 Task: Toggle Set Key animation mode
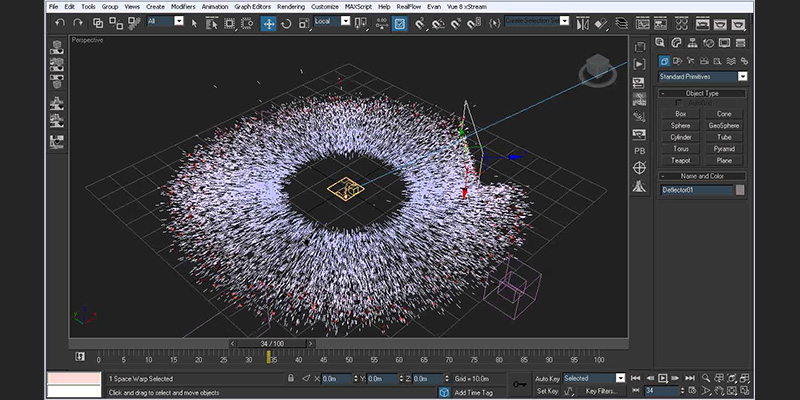click(547, 391)
